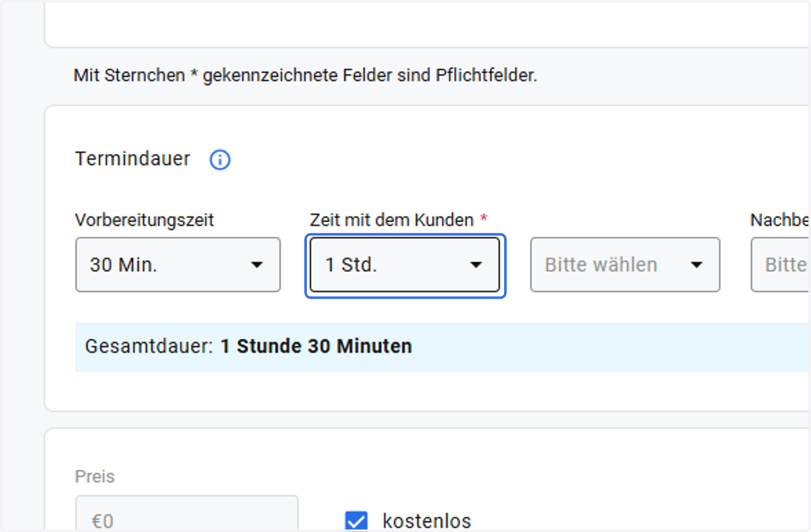Screen dimensions: 811x532
Task: Click the Zeit mit dem Kunden label
Action: coord(399,220)
